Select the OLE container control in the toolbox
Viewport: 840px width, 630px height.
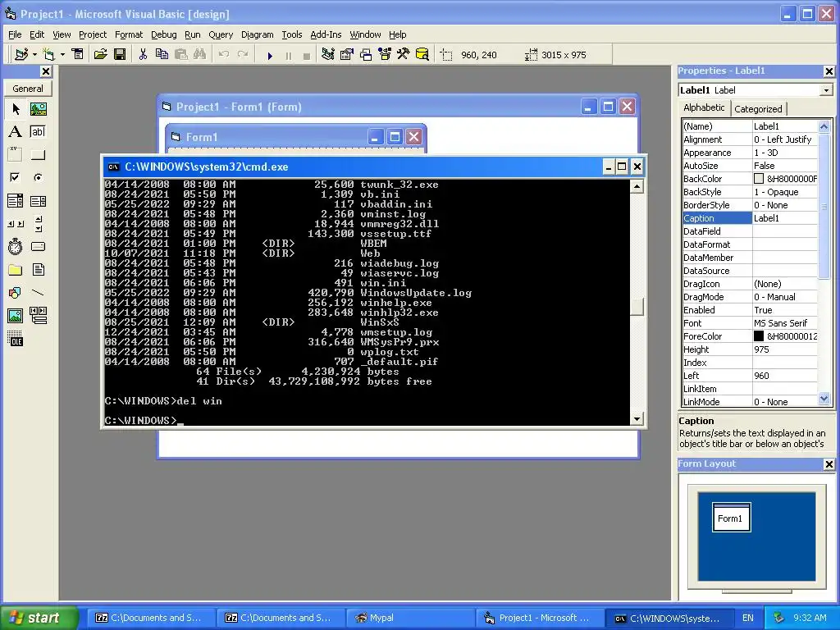click(16, 339)
